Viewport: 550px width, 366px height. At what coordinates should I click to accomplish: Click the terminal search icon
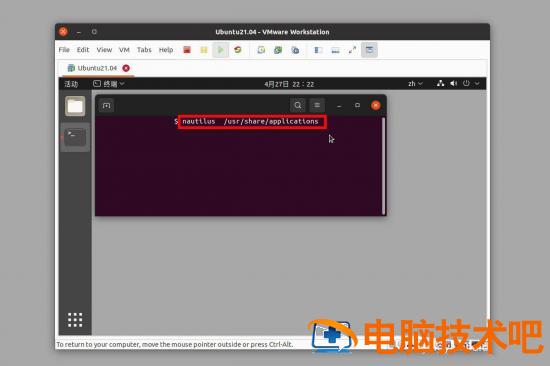pyautogui.click(x=298, y=105)
